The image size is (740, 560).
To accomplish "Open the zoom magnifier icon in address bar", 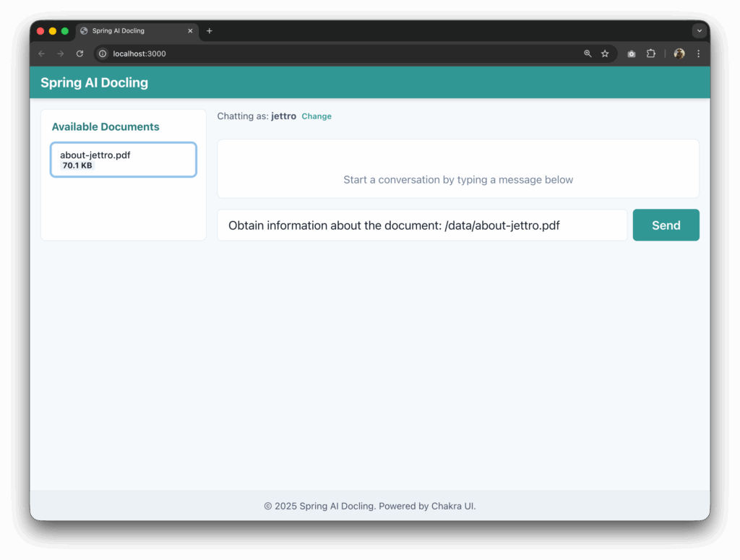I will (588, 53).
